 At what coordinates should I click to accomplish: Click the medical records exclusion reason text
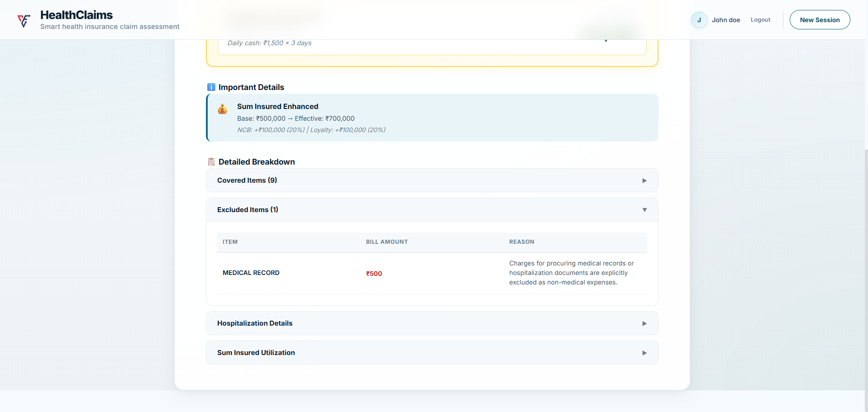pos(572,273)
